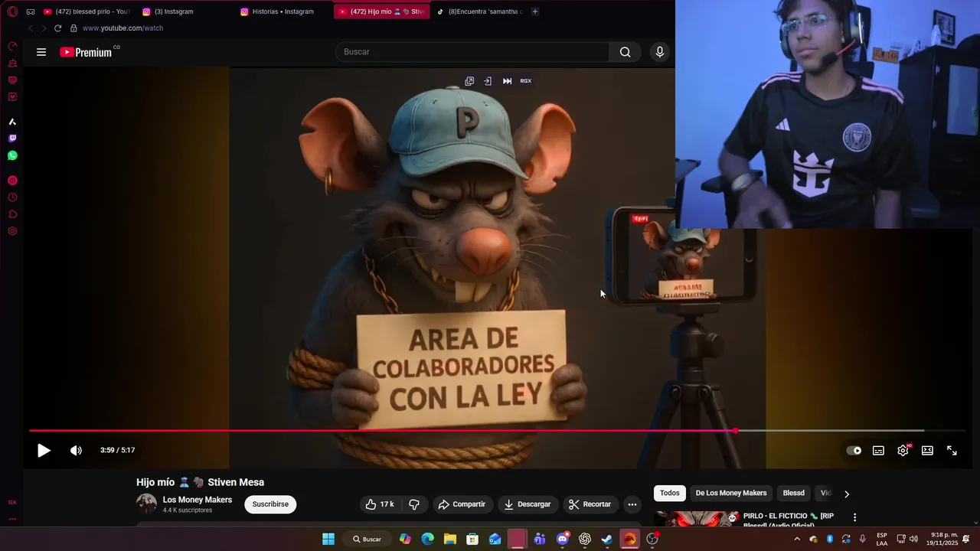
Task: Open options for PIRLO - EL FICTICIO video
Action: pyautogui.click(x=854, y=517)
